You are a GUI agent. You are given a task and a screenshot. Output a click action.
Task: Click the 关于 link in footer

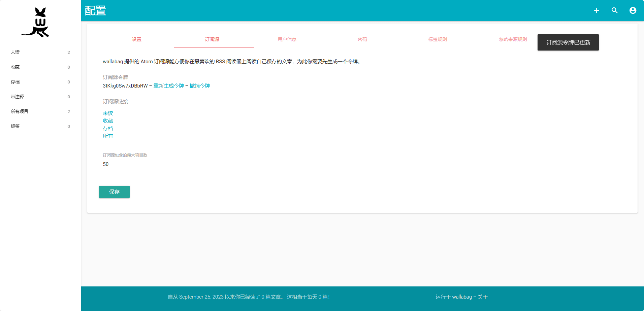click(x=482, y=297)
